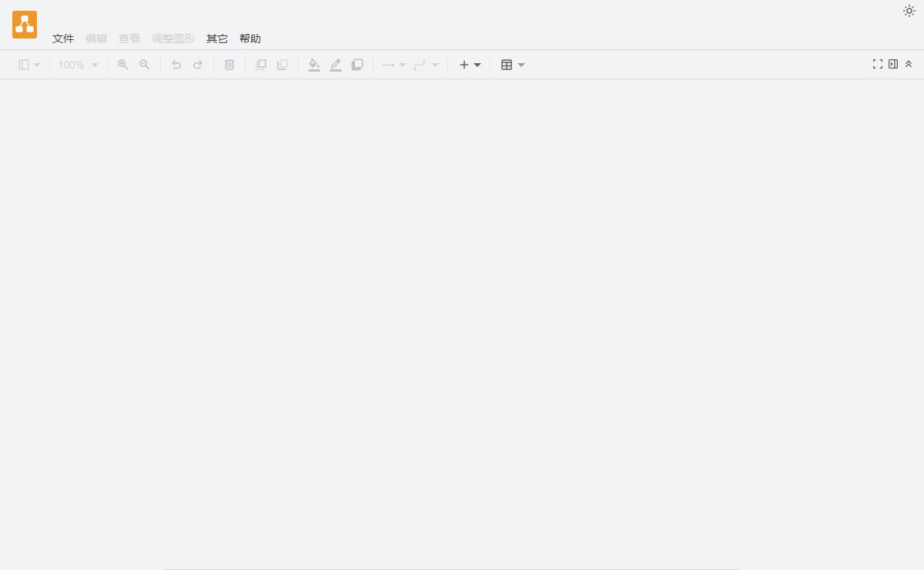Open the zoom level dropdown
Image resolution: width=924 pixels, height=570 pixels.
click(77, 65)
